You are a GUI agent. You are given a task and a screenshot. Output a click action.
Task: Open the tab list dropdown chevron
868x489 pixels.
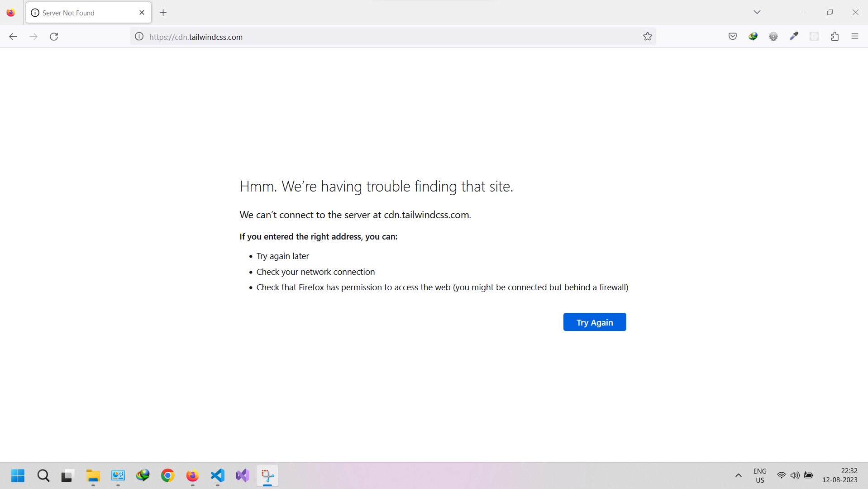(757, 12)
